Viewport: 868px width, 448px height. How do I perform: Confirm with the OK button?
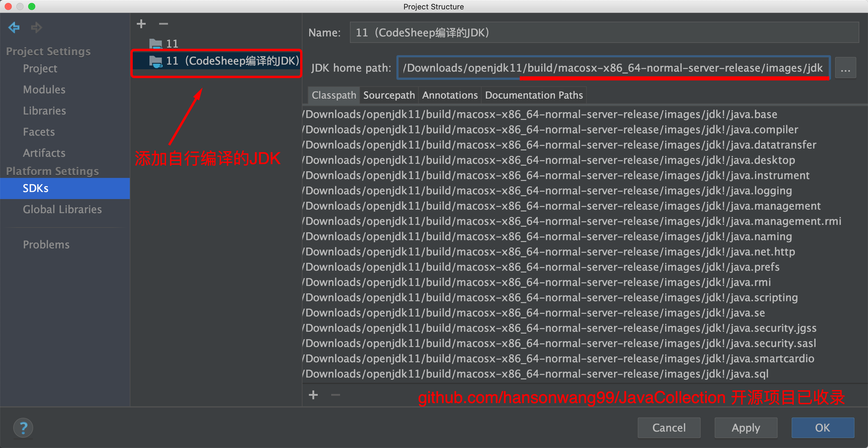point(822,427)
